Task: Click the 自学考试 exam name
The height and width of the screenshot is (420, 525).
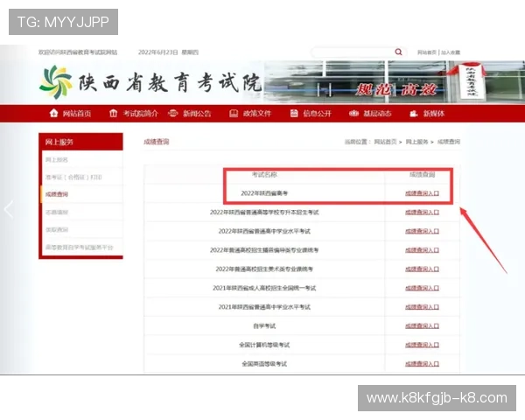Action: [264, 325]
